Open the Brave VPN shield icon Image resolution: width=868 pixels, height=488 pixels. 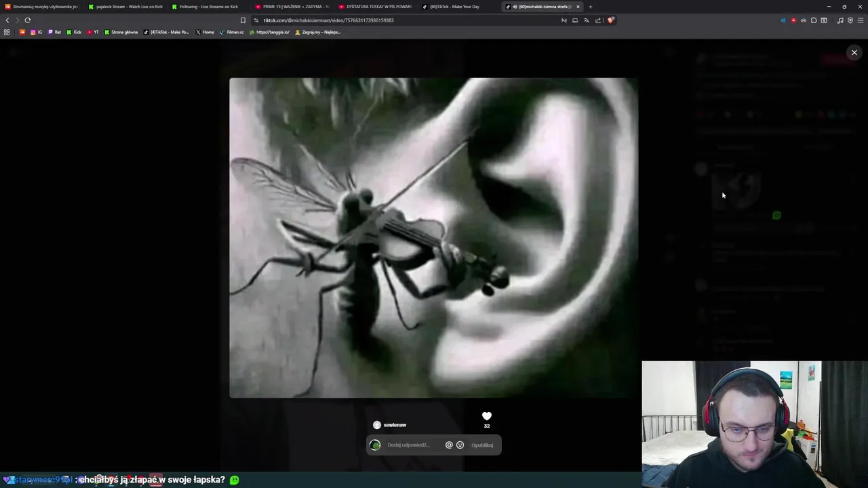pos(850,20)
